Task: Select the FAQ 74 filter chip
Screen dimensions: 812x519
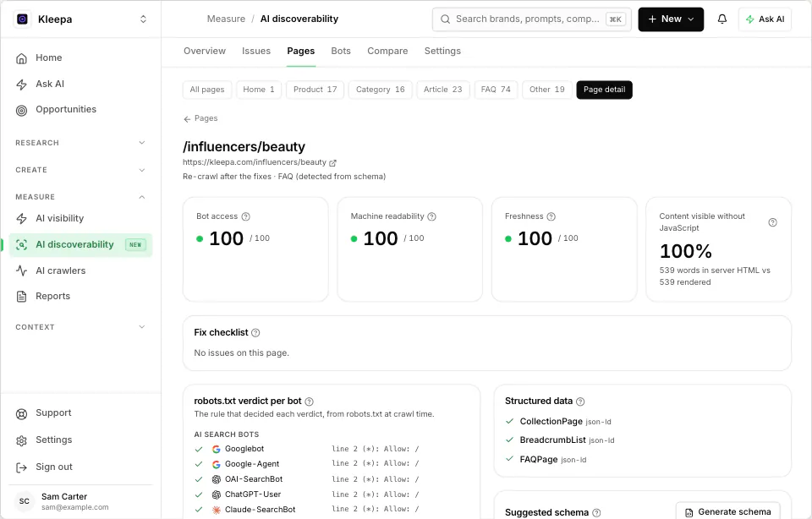Action: pos(496,90)
